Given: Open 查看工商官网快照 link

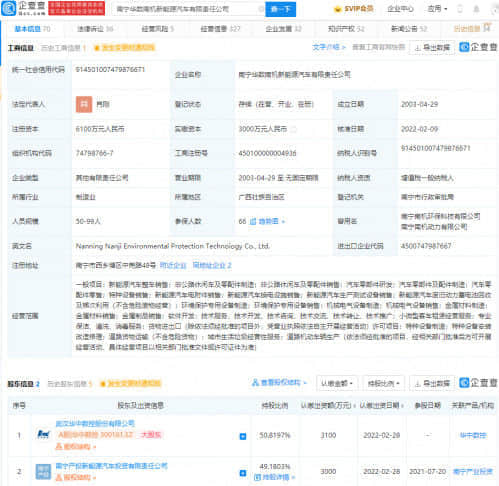Looking at the screenshot, I should click(x=379, y=47).
